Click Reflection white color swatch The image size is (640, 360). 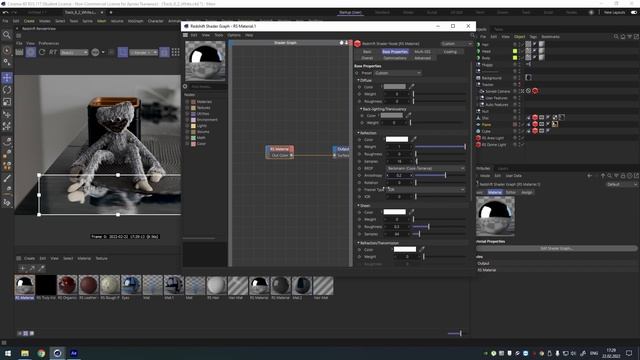tap(397, 139)
